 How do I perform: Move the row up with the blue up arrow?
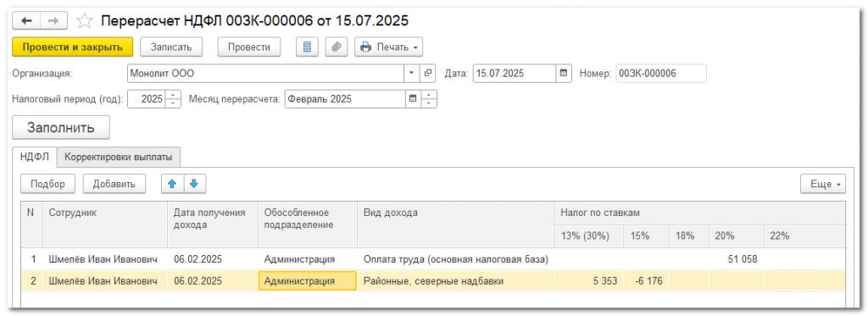(172, 185)
